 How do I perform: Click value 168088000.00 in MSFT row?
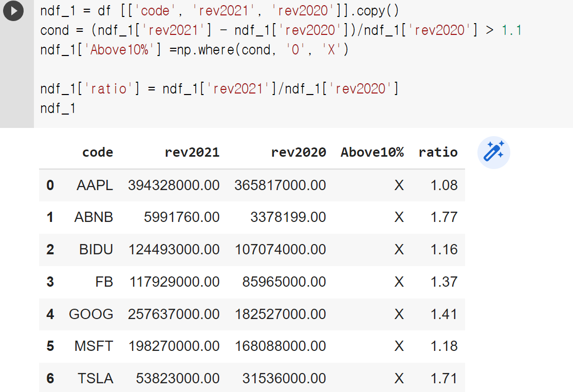[280, 346]
